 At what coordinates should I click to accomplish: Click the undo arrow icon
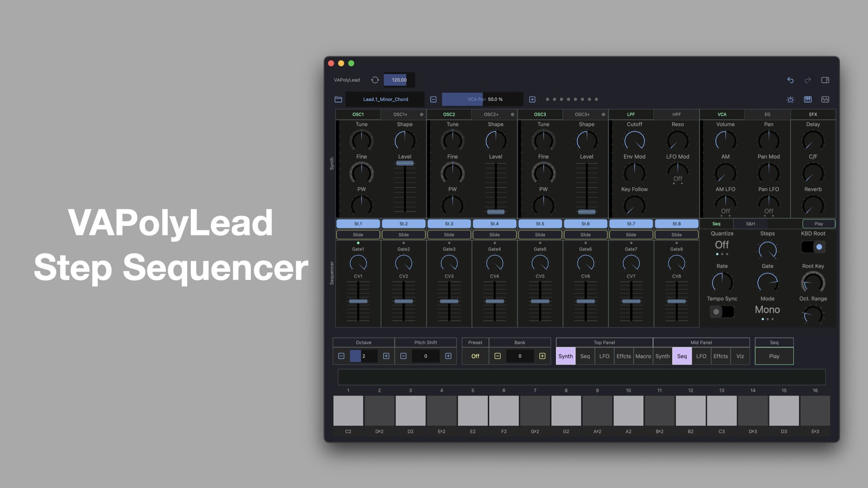click(790, 80)
